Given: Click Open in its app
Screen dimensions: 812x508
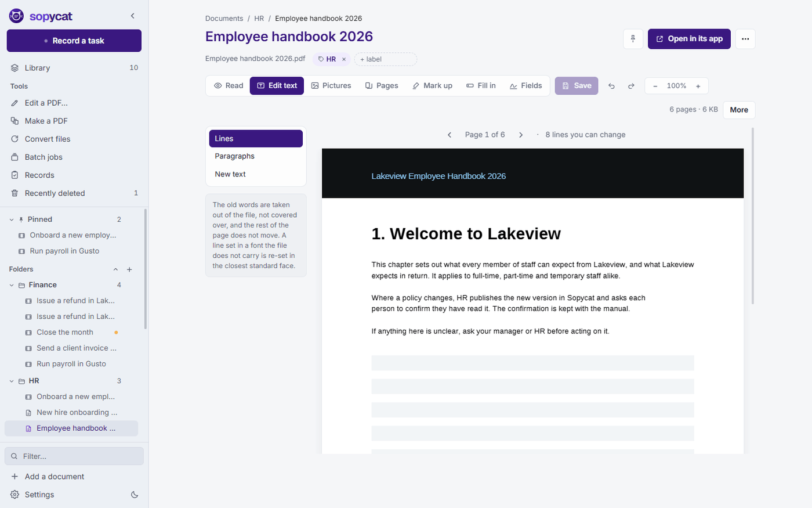Looking at the screenshot, I should coord(689,39).
